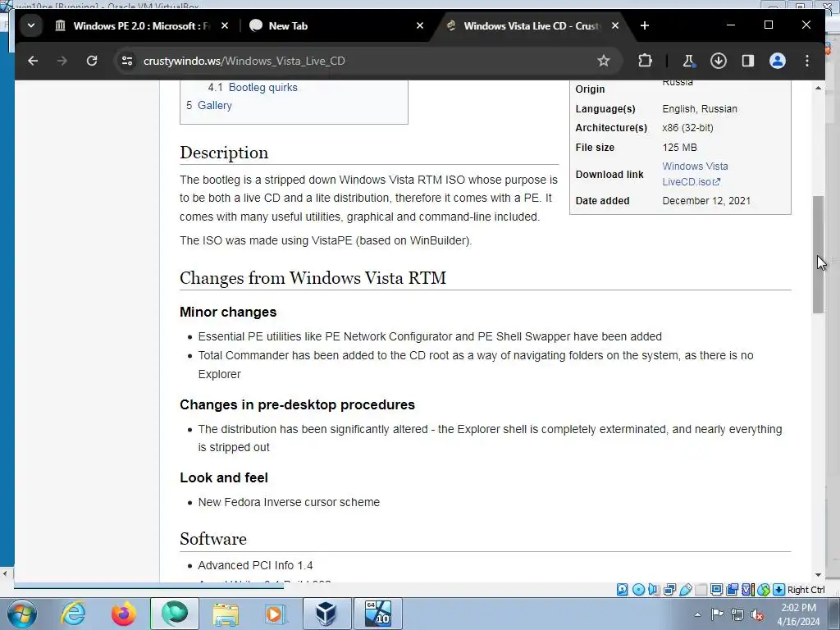The width and height of the screenshot is (840, 630).
Task: Launch Firefox from the taskbar
Action: 124,614
